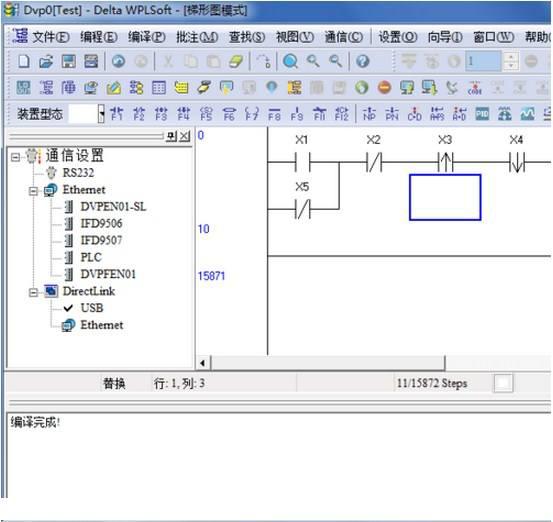The image size is (553, 522).
Task: Insert normally closed contact F2
Action: tap(139, 114)
